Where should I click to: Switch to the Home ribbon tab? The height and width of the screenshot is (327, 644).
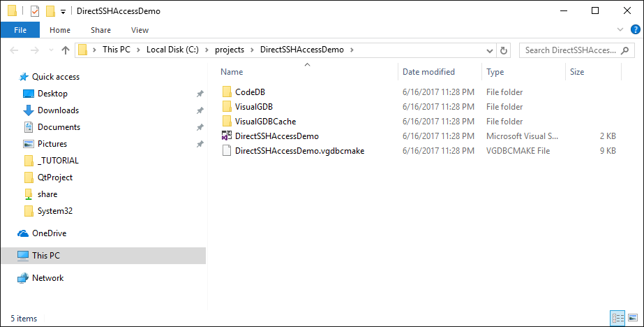tap(60, 30)
